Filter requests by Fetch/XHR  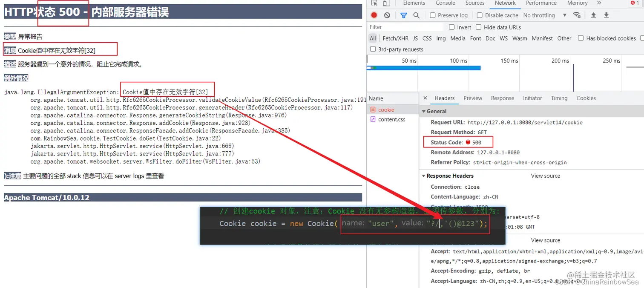point(395,38)
